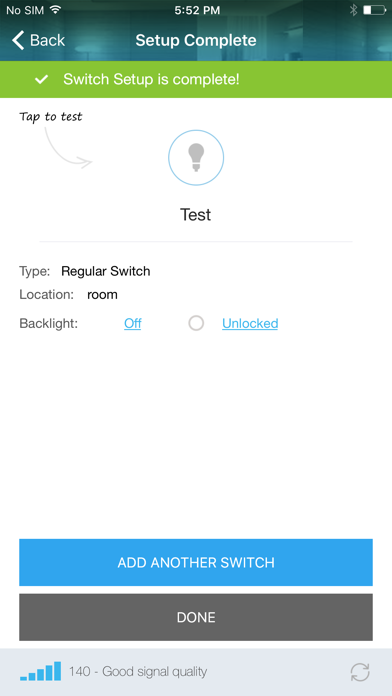Screen dimensions: 392x696
Task: Tap the refresh signal icon
Action: click(360, 672)
